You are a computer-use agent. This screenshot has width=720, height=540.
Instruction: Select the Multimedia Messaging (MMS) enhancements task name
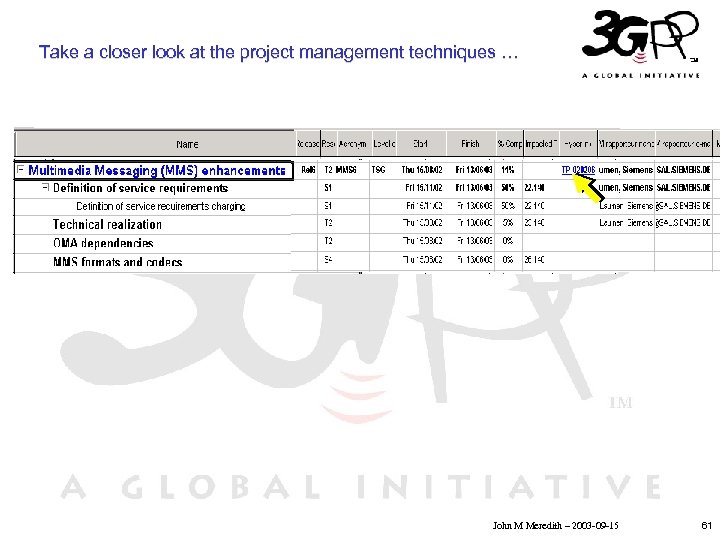point(157,170)
